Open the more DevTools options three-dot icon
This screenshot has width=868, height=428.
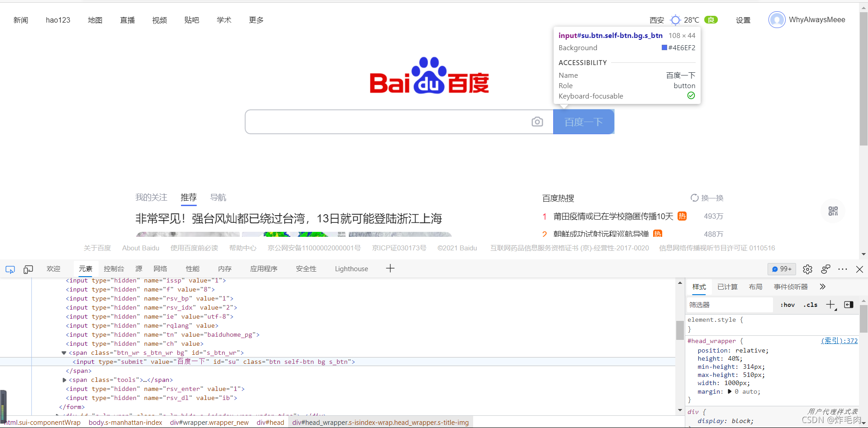pos(843,269)
